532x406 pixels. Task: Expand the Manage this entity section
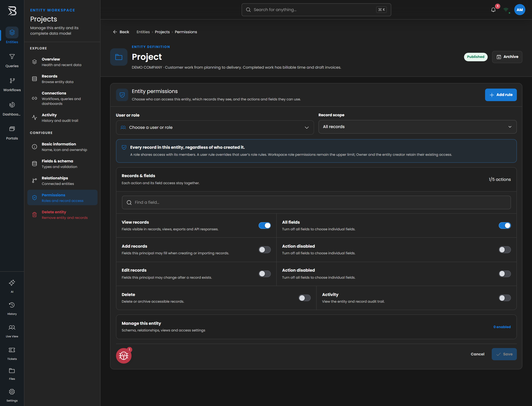pos(316,327)
